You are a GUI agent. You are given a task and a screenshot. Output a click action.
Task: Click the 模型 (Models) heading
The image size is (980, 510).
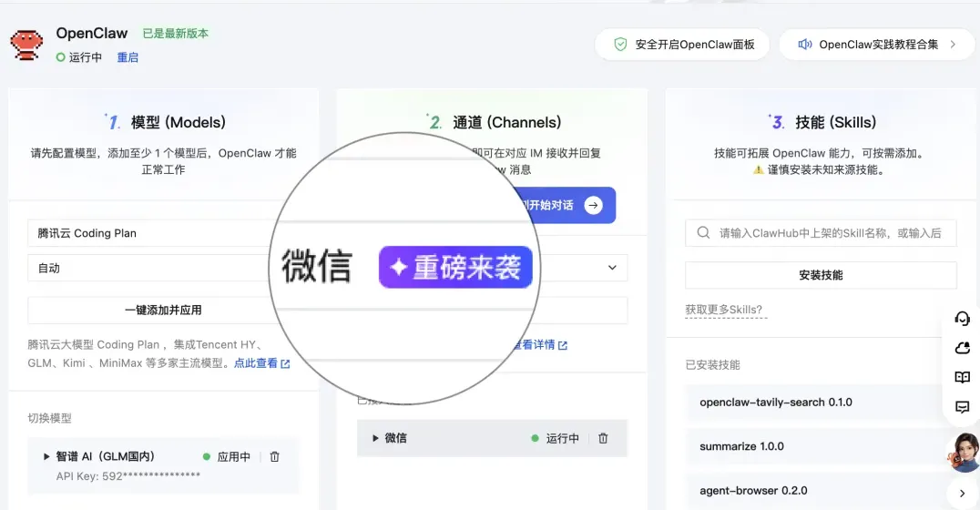tap(179, 123)
